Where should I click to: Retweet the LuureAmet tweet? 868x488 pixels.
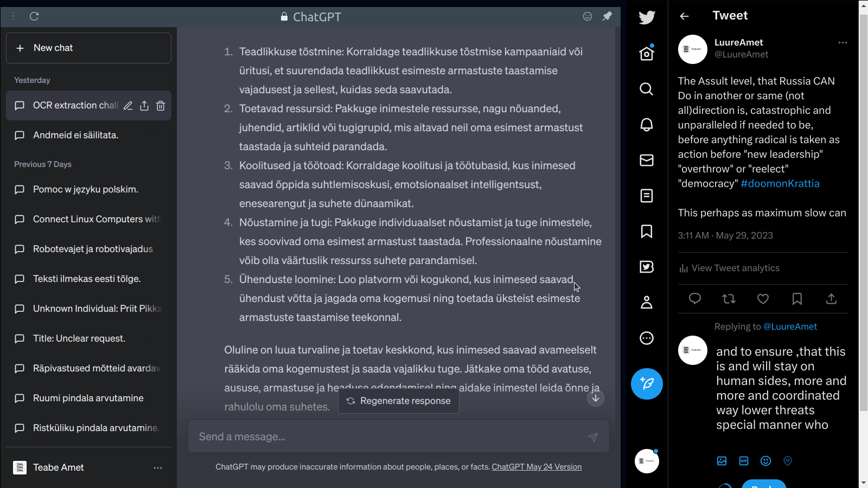pos(729,299)
